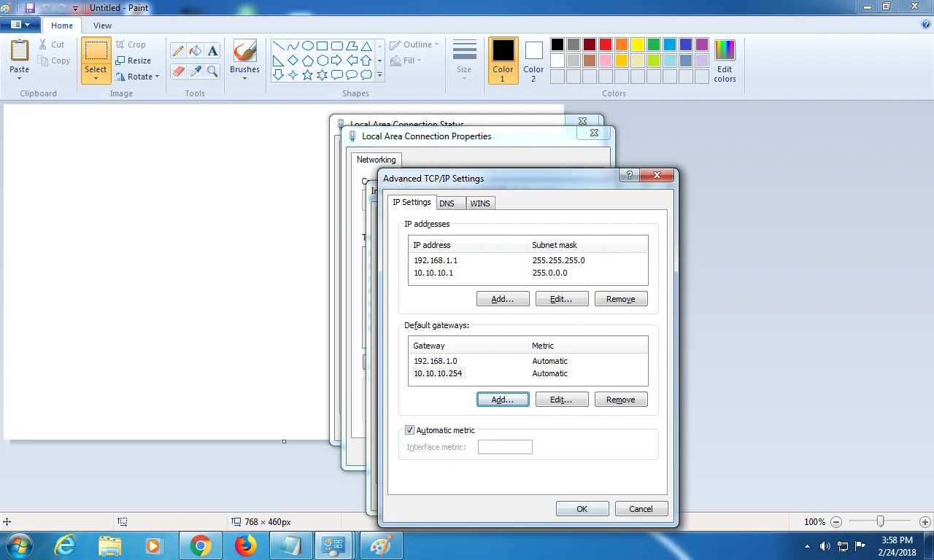Click Edit under IP addresses
This screenshot has height=560, width=934.
[562, 299]
